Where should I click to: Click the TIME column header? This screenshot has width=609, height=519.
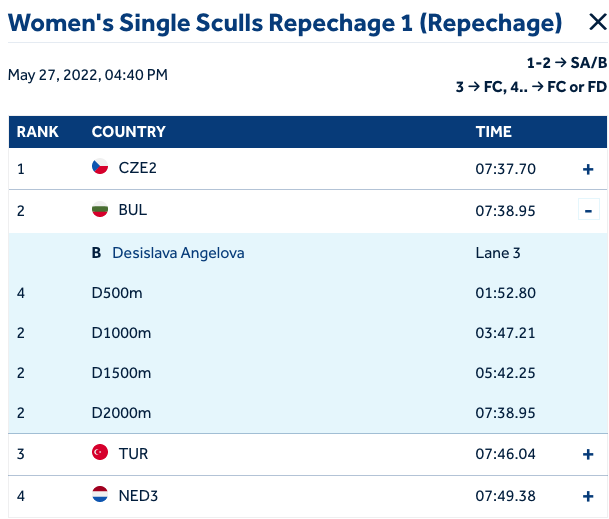(x=493, y=132)
